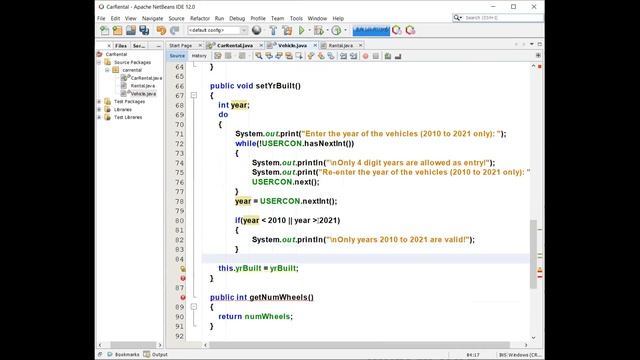Open the Refactor menu
Screen dimensions: 640x360
200,18
